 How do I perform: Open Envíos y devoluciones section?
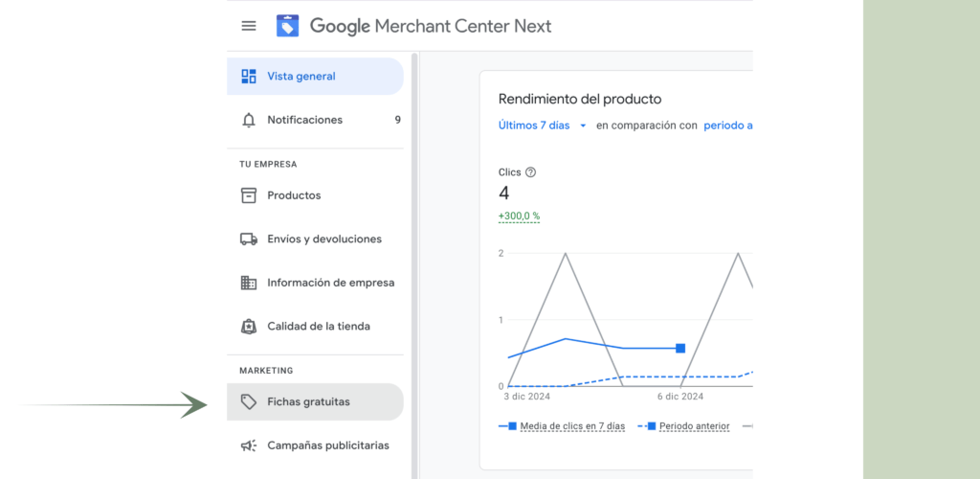[315, 239]
